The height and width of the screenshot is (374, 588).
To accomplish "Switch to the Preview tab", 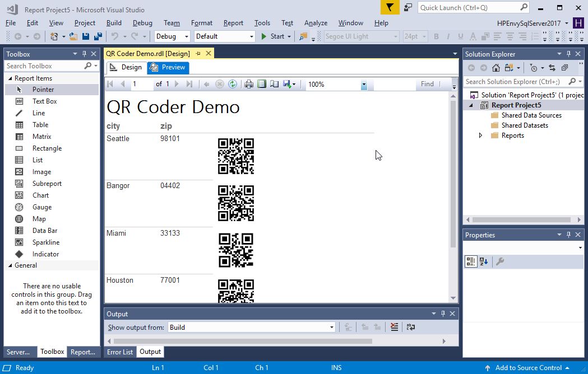I will point(168,68).
